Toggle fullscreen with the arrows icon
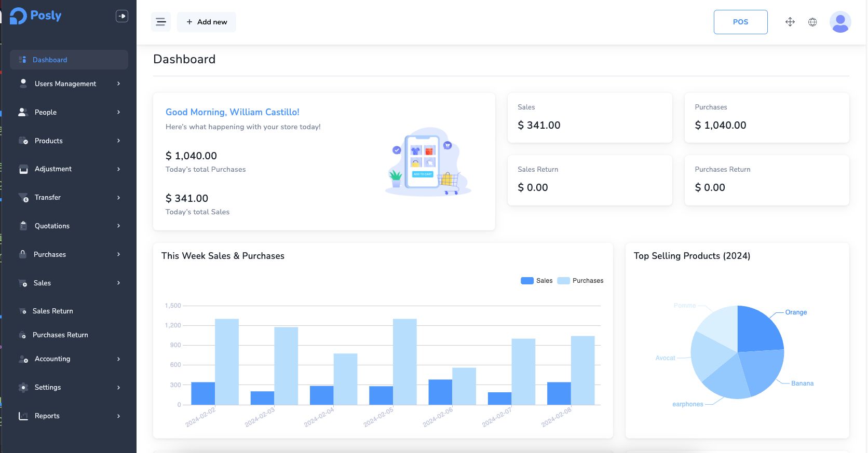This screenshot has width=868, height=453. point(790,22)
